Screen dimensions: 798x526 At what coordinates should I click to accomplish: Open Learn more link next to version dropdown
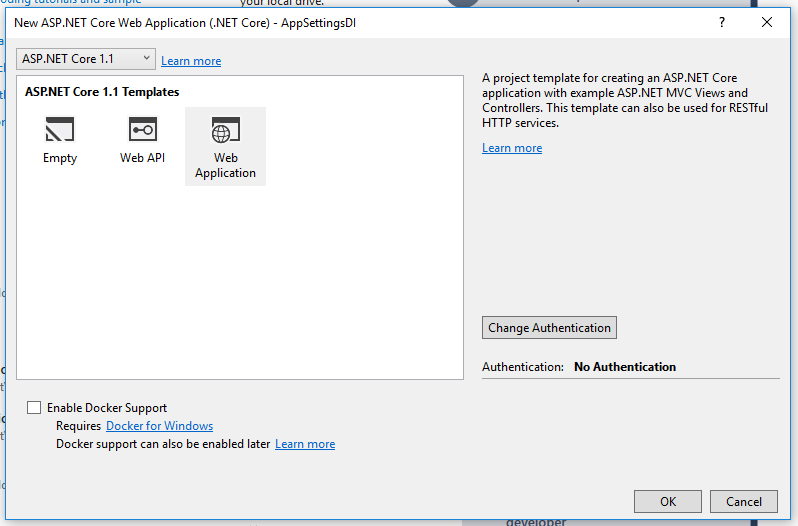pos(191,61)
